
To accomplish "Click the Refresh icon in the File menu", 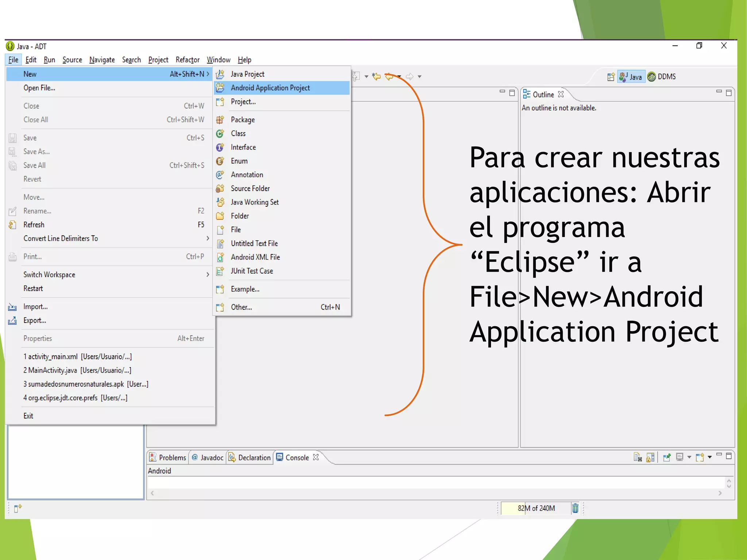I will coord(12,225).
